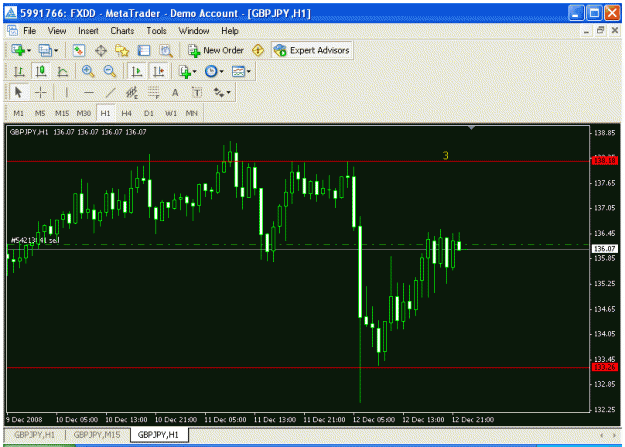625x447 pixels.
Task: Click the New Order button
Action: [x=216, y=51]
